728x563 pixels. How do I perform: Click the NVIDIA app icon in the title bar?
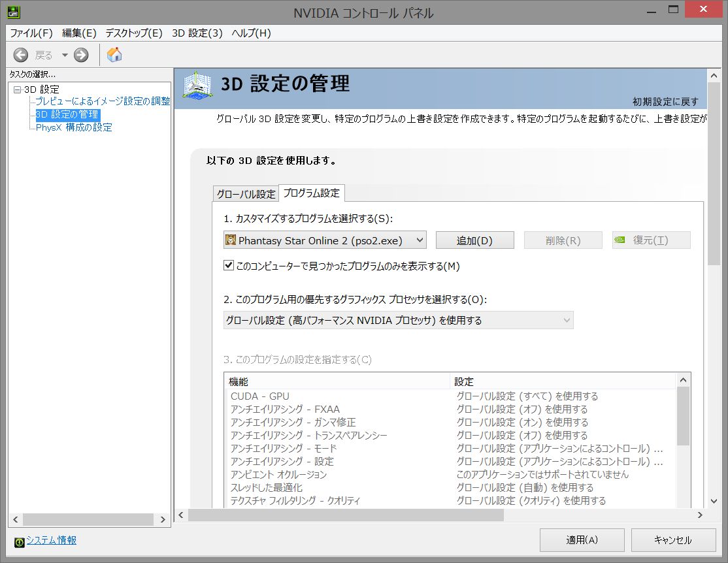click(14, 12)
